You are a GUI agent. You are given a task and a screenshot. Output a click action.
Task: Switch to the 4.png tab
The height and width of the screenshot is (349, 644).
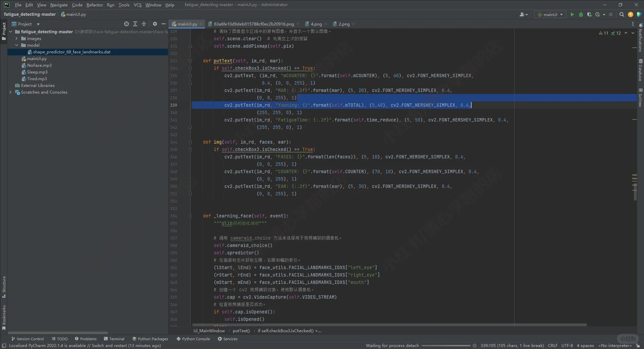point(316,24)
